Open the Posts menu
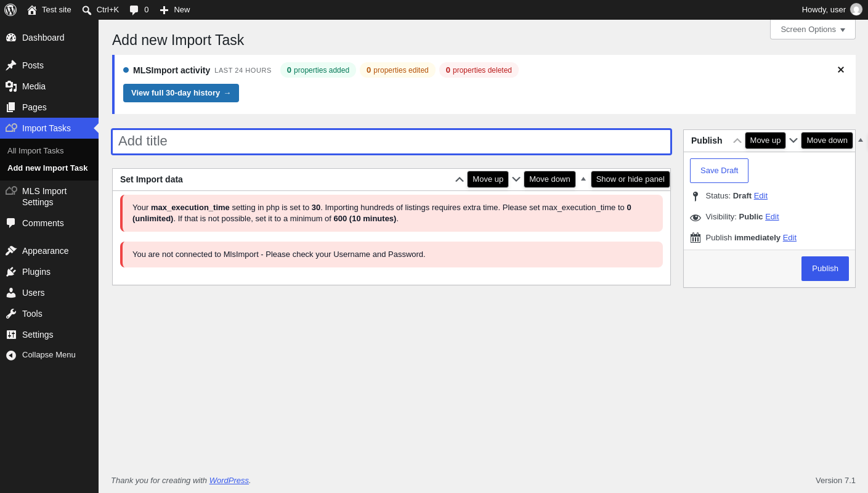 click(49, 65)
